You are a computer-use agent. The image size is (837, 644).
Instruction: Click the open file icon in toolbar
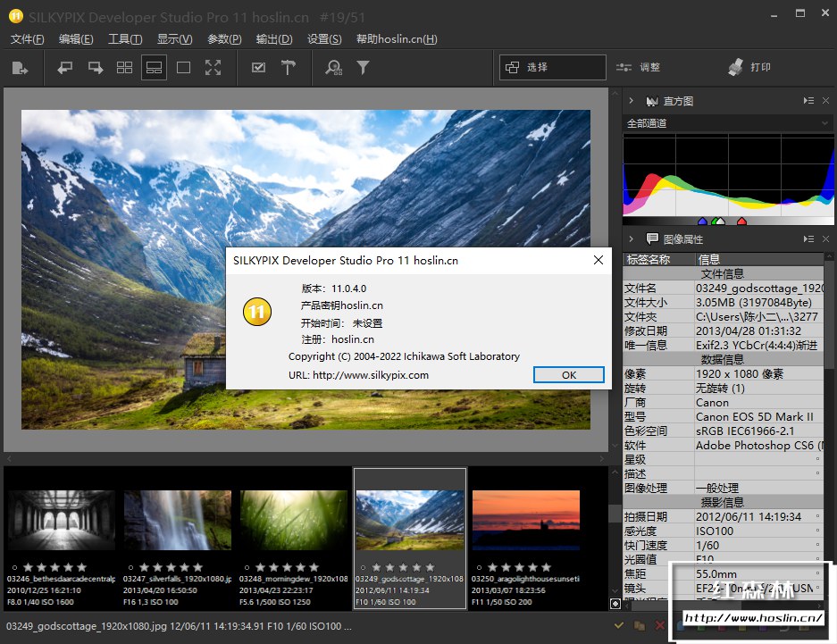20,68
